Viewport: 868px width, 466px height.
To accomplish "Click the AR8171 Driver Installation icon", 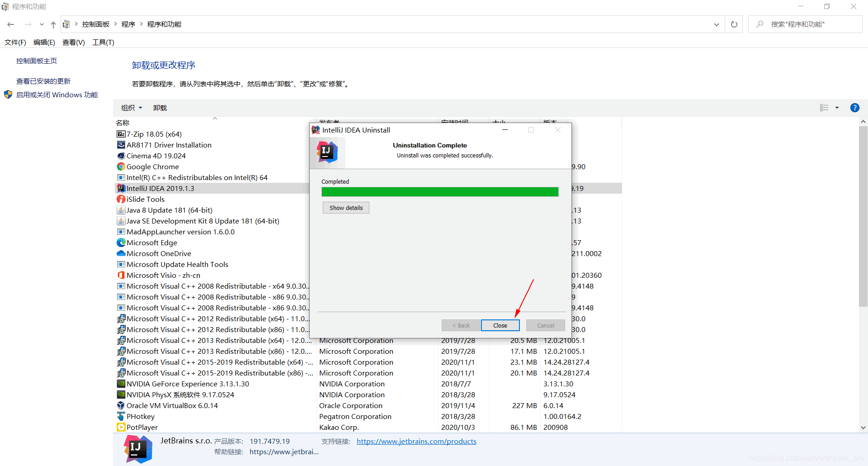I will tap(121, 145).
